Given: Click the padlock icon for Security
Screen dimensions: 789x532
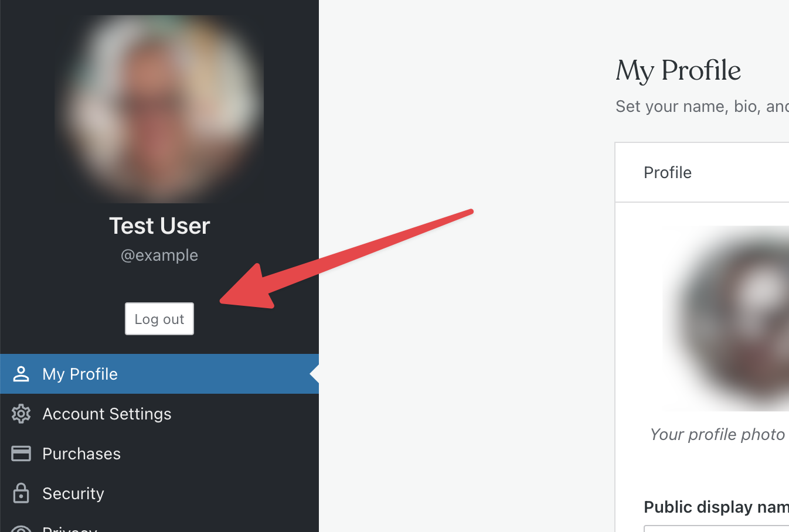Looking at the screenshot, I should click(21, 493).
